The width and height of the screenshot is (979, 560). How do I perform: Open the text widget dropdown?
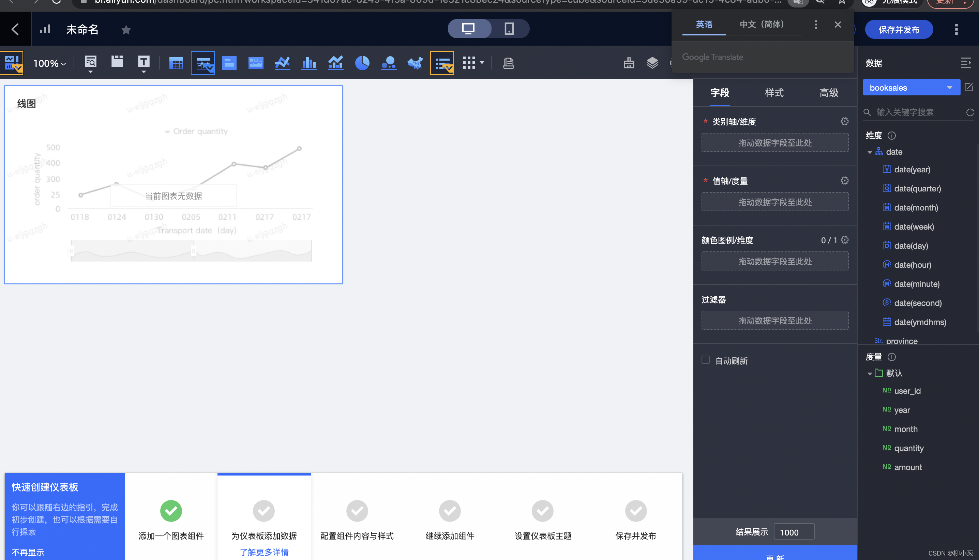pos(144,63)
